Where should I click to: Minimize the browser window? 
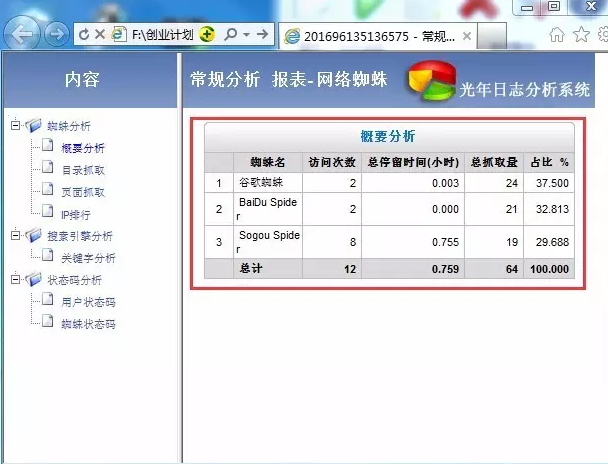tap(527, 7)
